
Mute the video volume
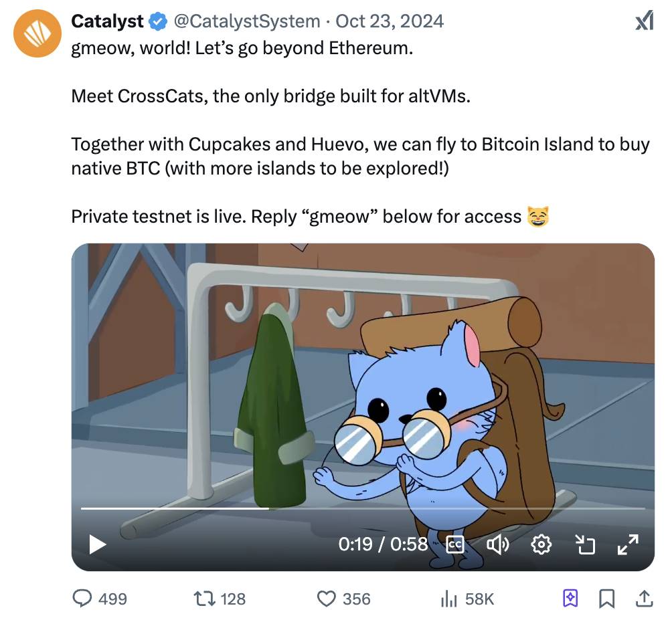point(497,544)
